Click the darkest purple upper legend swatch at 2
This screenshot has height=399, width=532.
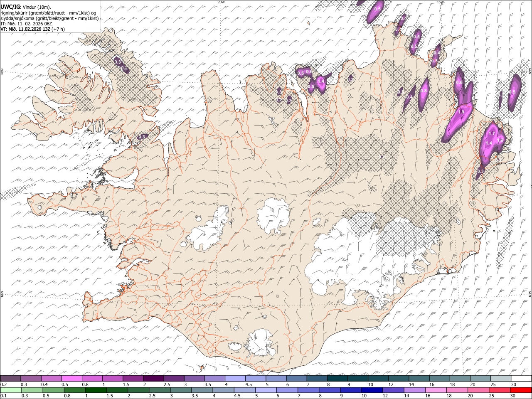[x=153, y=379]
